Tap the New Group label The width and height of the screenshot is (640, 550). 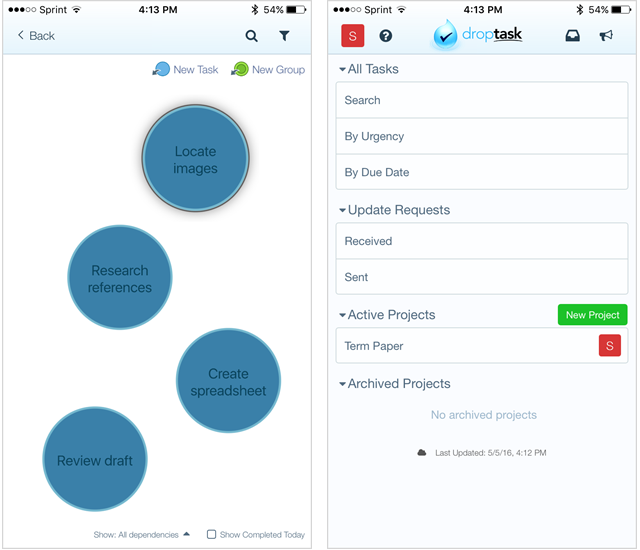(278, 70)
